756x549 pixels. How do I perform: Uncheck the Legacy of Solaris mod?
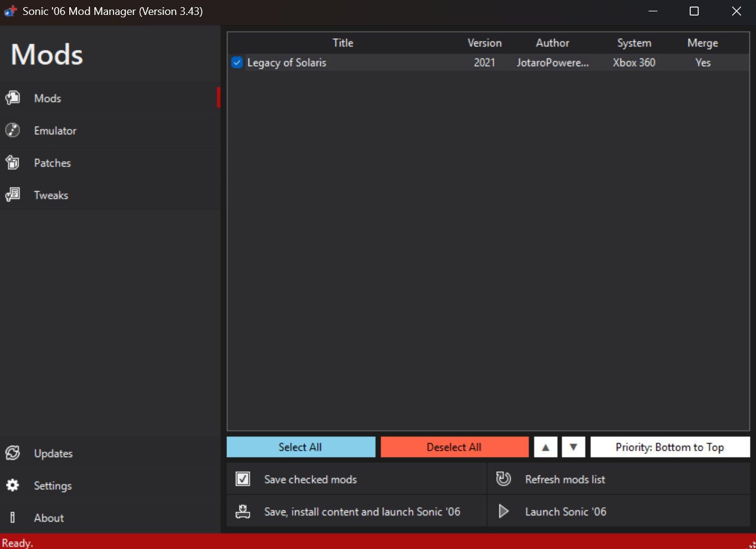click(237, 62)
